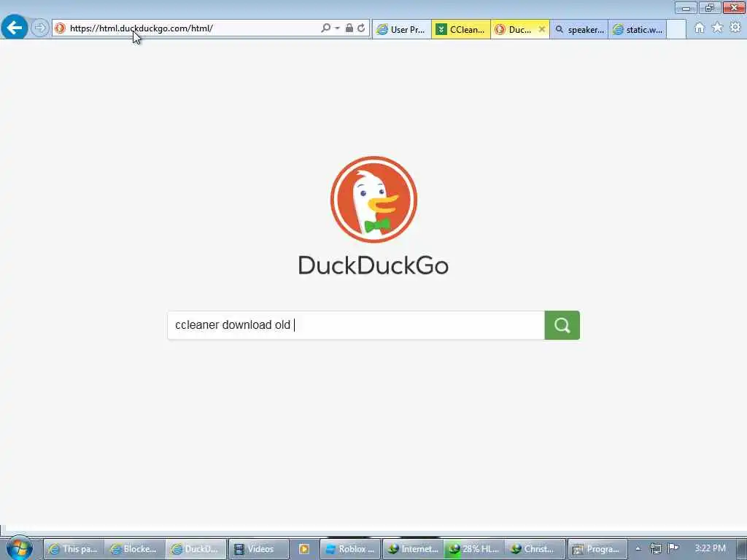Viewport: 747px width, 560px height.
Task: Click the Action Center flag icon
Action: pos(673,548)
